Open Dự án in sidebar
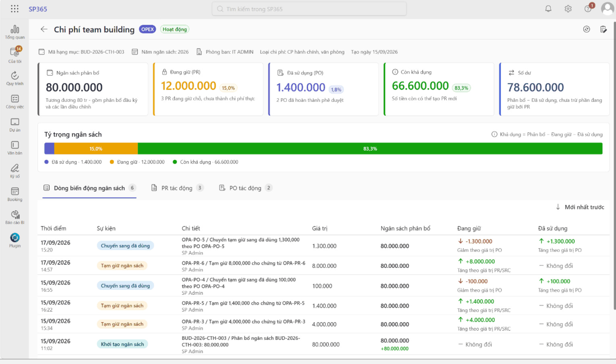 click(x=15, y=125)
